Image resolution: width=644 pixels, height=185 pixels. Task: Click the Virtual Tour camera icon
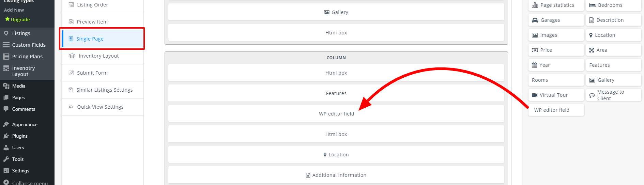[535, 95]
